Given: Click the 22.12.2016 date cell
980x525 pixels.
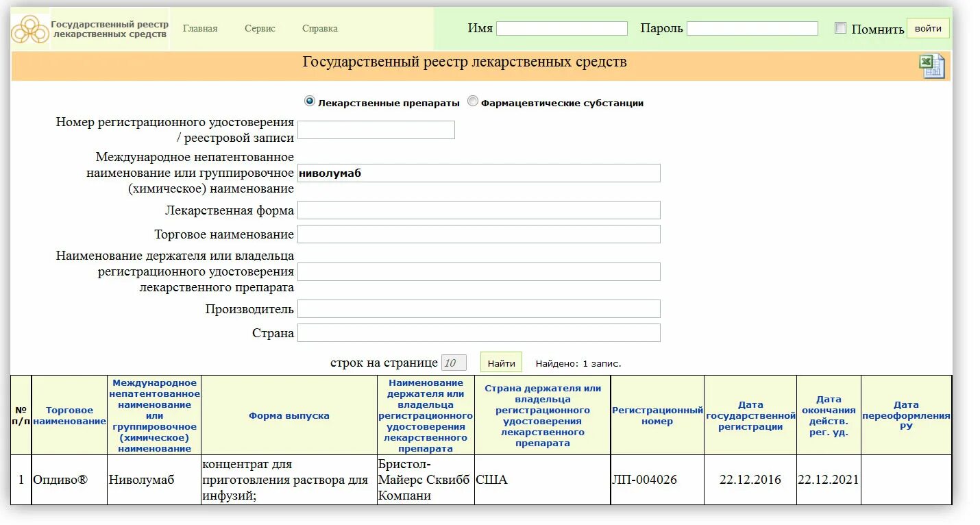Looking at the screenshot, I should tap(750, 480).
